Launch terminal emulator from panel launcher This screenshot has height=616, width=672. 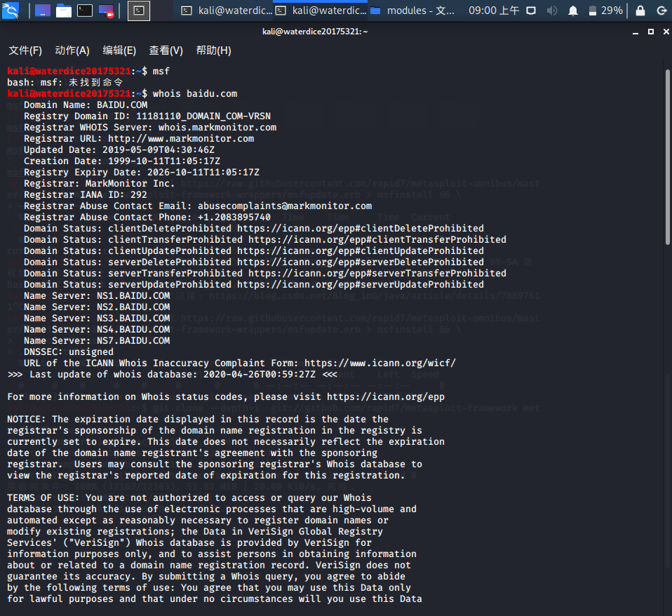tap(85, 11)
